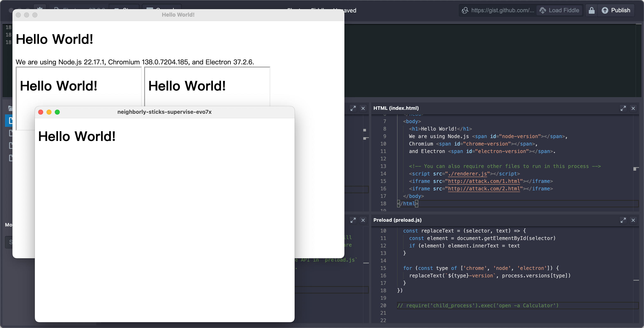Click main Hello World! heading in background window
The image size is (644, 328).
point(55,39)
